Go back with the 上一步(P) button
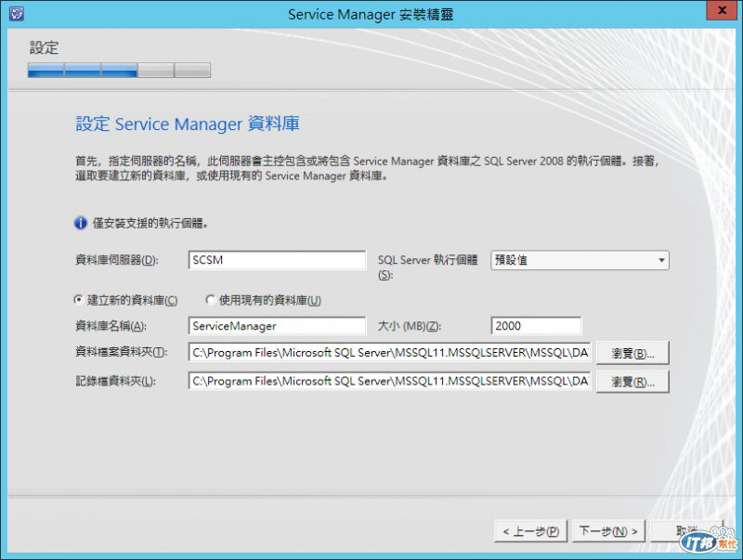Viewport: 743px width, 560px height. coord(530,531)
